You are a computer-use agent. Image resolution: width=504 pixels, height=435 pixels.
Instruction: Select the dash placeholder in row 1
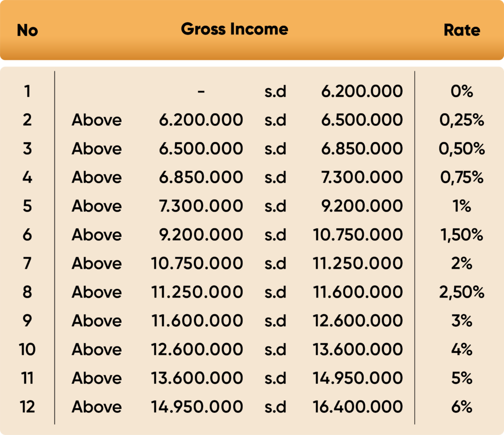pos(201,91)
